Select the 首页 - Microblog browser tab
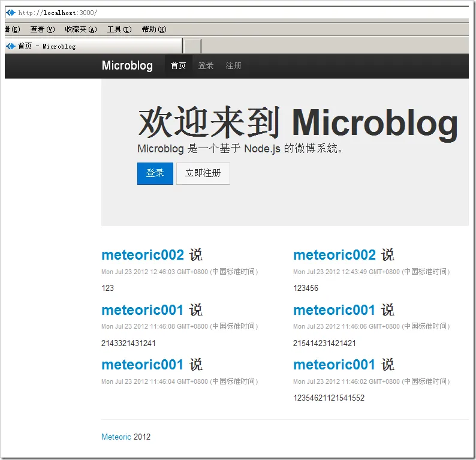Image resolution: width=476 pixels, height=460 pixels. pyautogui.click(x=94, y=46)
